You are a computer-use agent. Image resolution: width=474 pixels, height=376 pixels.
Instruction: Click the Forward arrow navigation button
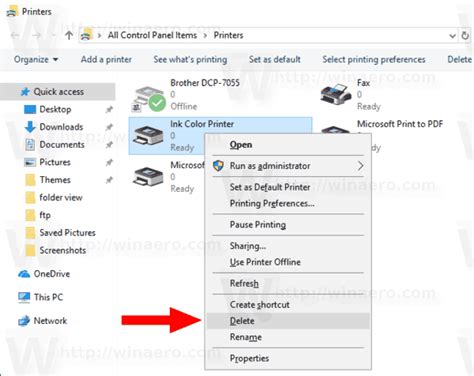[36, 35]
